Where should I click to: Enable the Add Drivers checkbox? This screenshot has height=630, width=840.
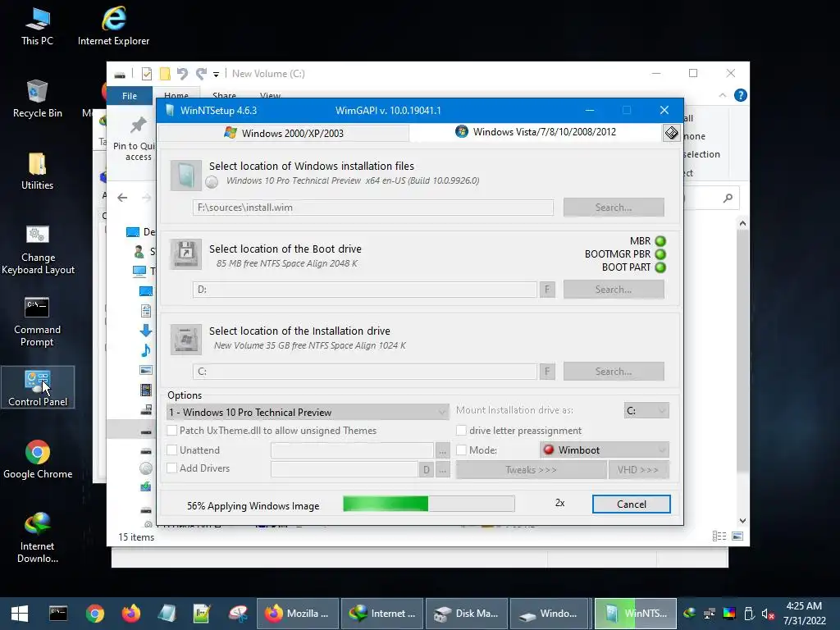(x=172, y=468)
